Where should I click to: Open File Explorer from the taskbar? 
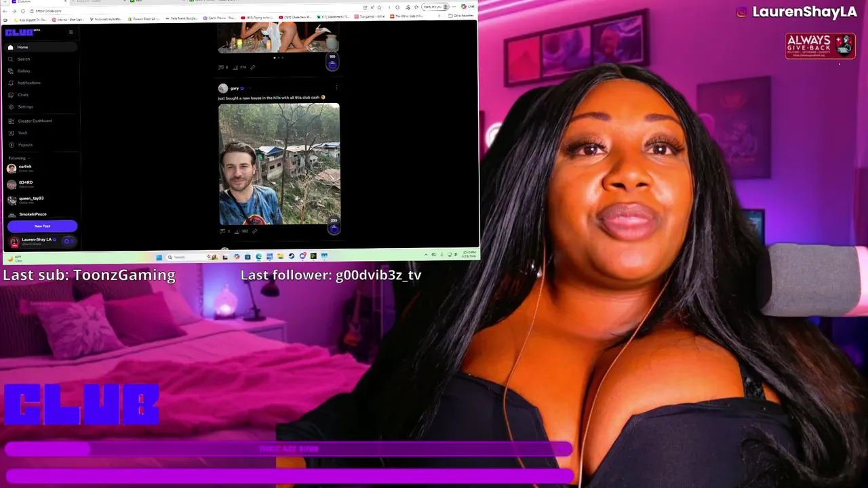tap(281, 257)
